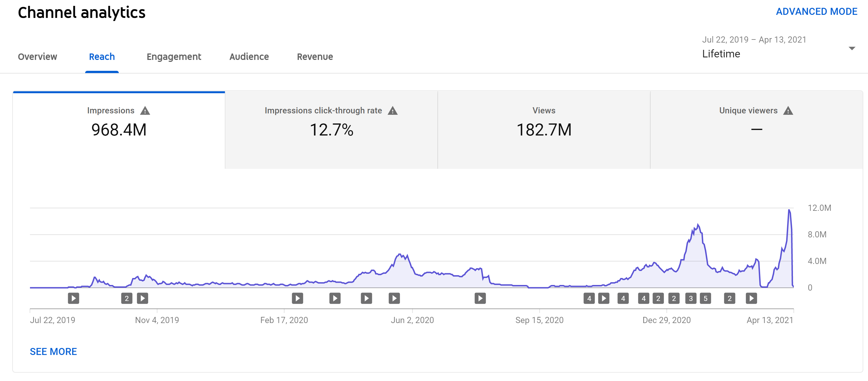Select the Unique viewers metric card
Viewport: 868px width, 381px height.
[757, 130]
